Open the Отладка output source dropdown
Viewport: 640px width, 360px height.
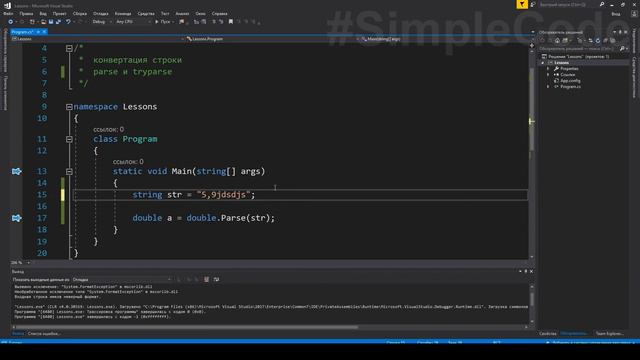click(121, 280)
